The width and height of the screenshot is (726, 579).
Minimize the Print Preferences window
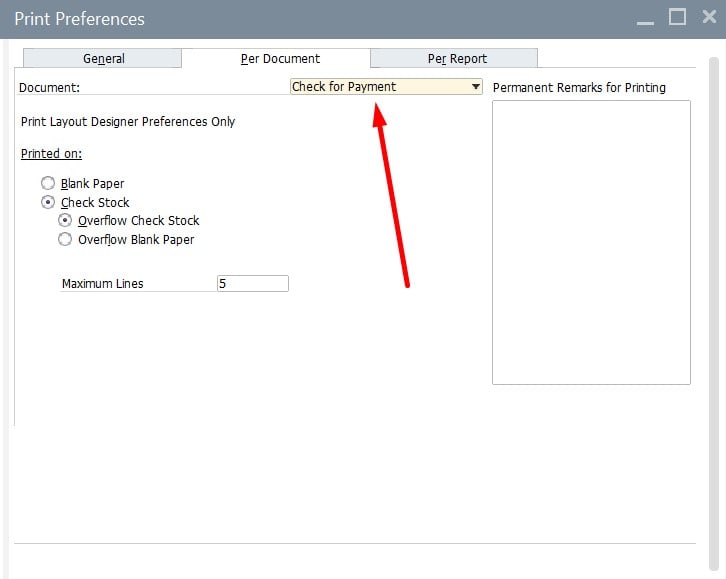coord(646,19)
